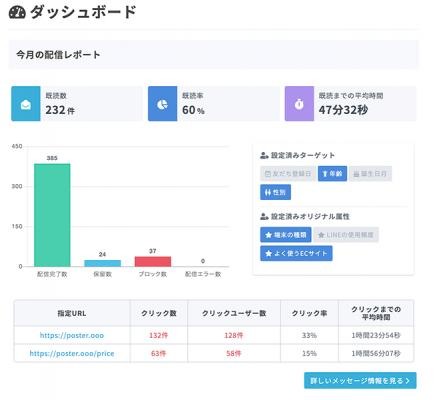
Task: Click the クリック数 column header
Action: click(x=159, y=313)
